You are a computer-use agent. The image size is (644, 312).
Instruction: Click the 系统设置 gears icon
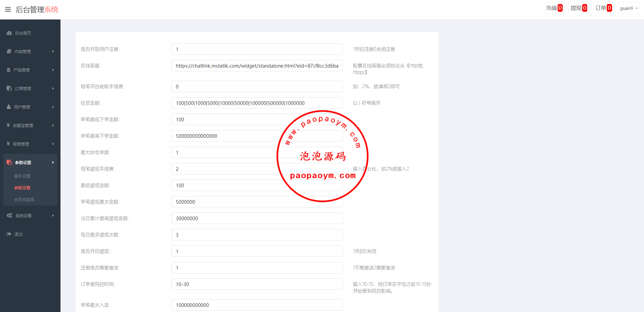[9, 216]
